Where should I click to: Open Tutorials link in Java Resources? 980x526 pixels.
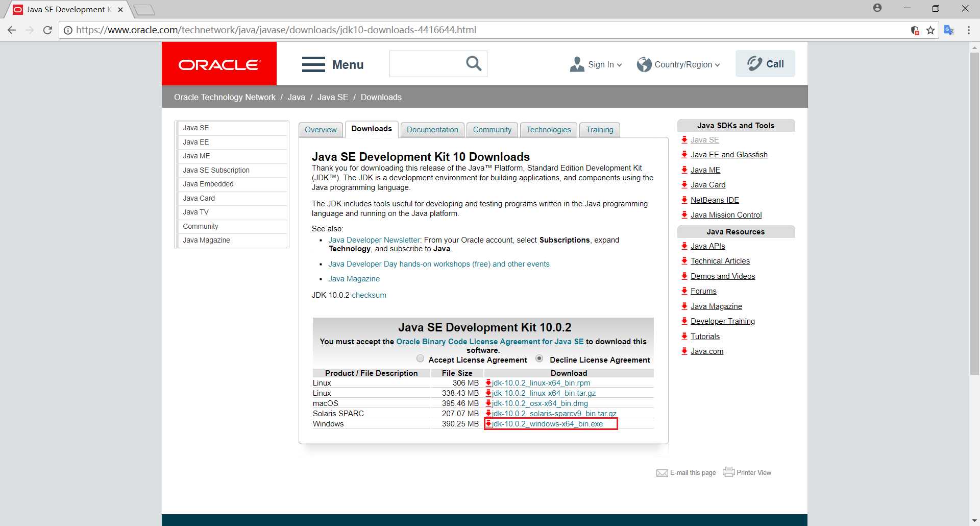pyautogui.click(x=705, y=337)
